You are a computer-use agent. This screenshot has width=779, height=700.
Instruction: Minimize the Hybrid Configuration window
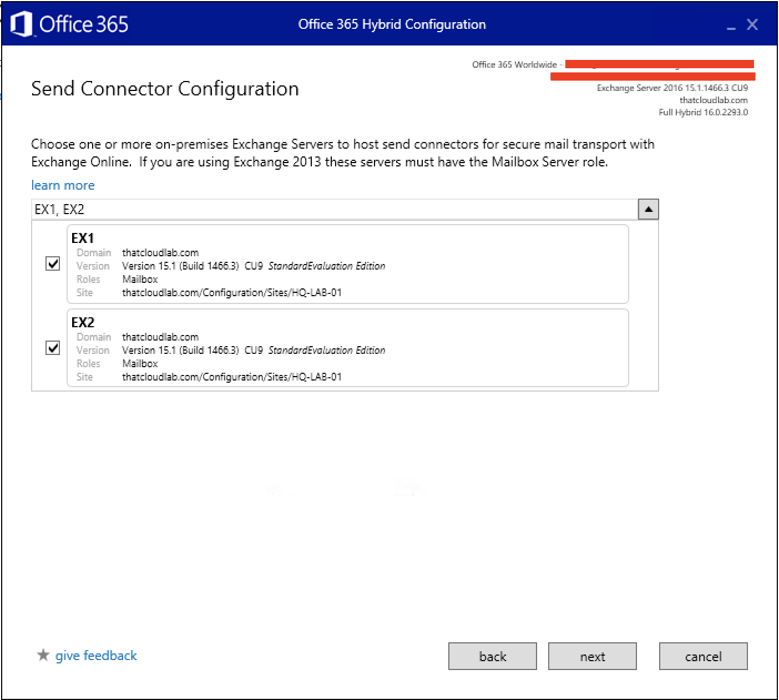(731, 26)
